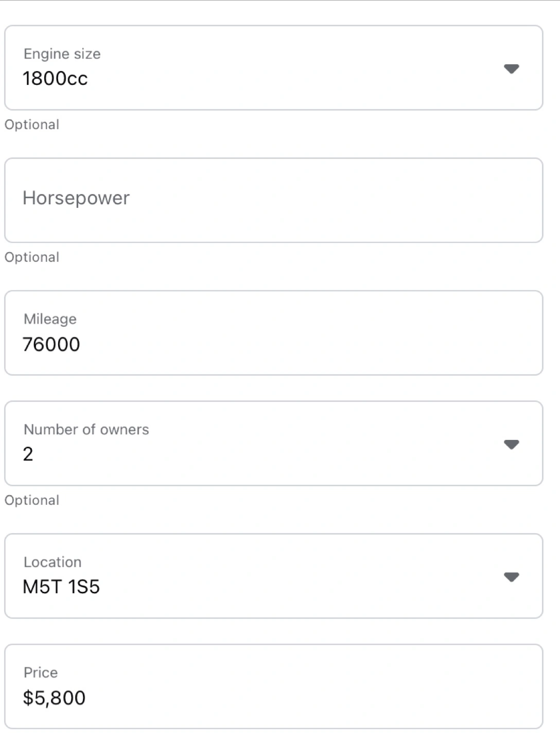Click the Location dropdown arrow
The height and width of the screenshot is (741, 560).
click(511, 577)
